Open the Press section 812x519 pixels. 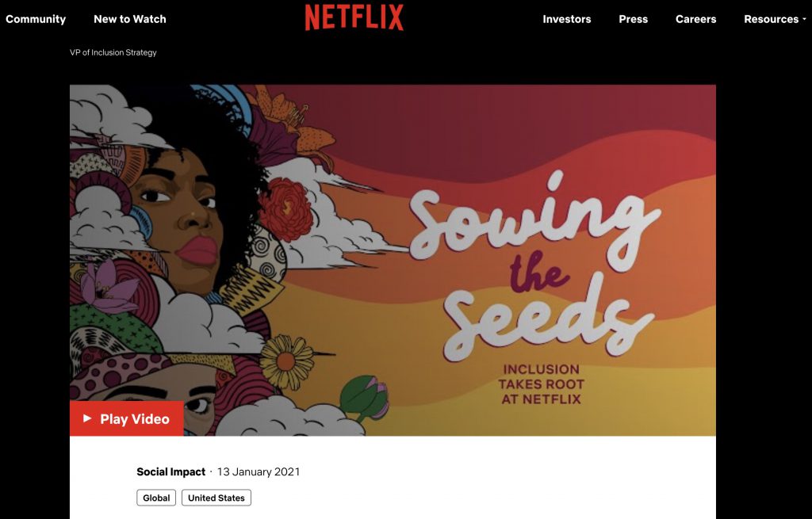tap(634, 19)
